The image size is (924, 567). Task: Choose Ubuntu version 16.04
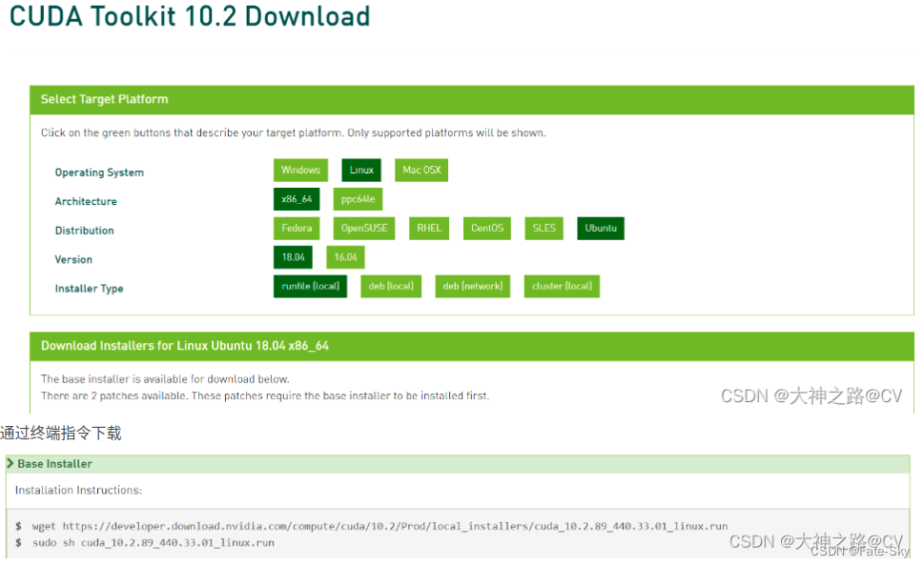click(345, 257)
